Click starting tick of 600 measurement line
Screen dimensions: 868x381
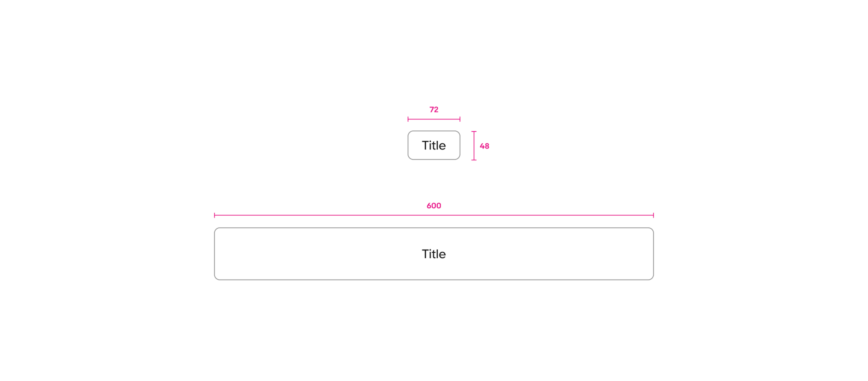coord(215,215)
